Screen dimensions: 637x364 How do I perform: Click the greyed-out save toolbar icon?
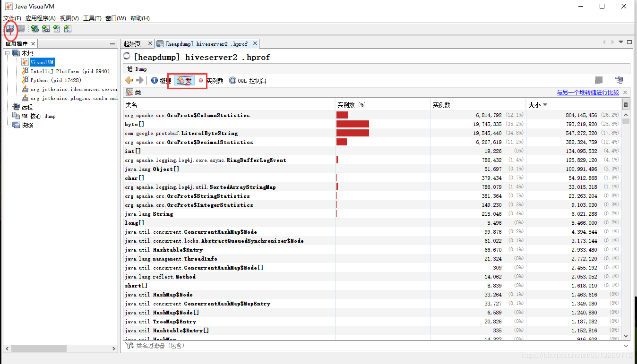(21, 29)
